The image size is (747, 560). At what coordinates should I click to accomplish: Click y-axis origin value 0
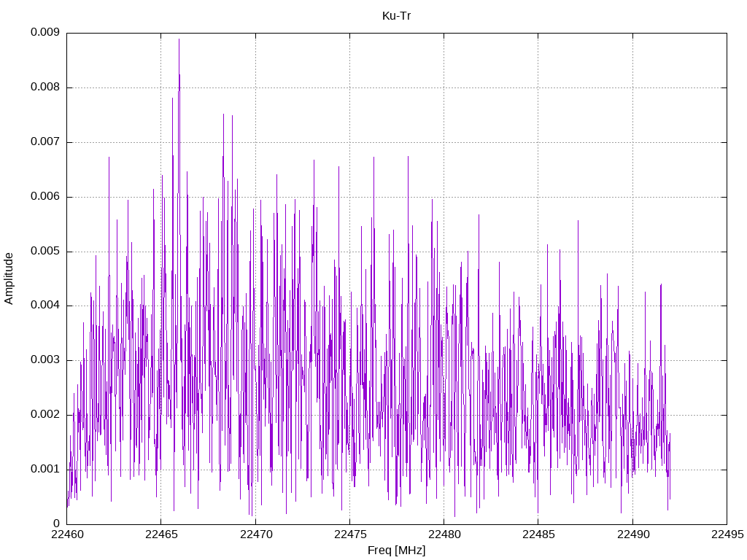tap(57, 524)
